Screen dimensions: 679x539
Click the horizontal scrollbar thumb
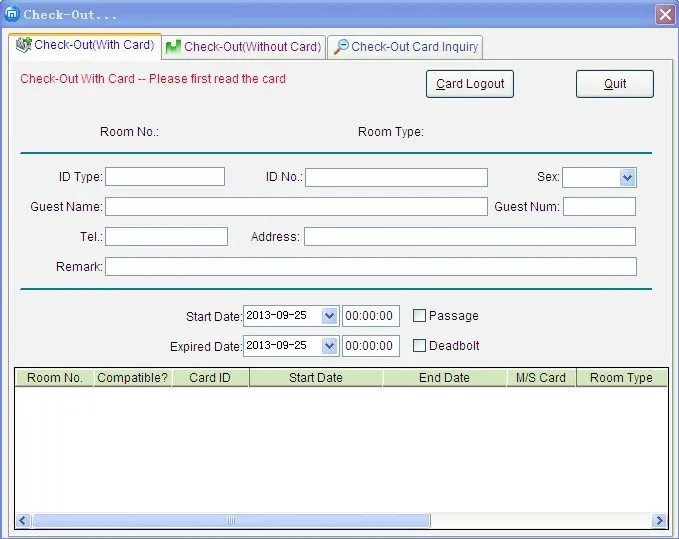point(231,520)
